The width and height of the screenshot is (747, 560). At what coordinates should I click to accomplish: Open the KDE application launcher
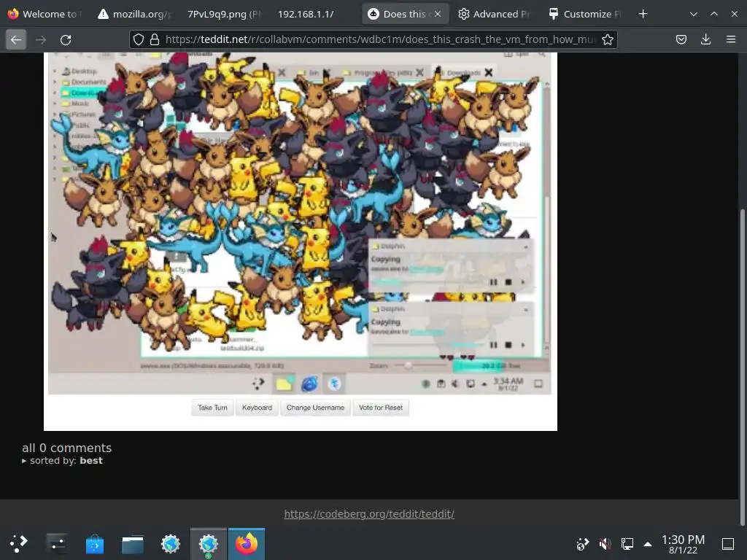click(19, 544)
